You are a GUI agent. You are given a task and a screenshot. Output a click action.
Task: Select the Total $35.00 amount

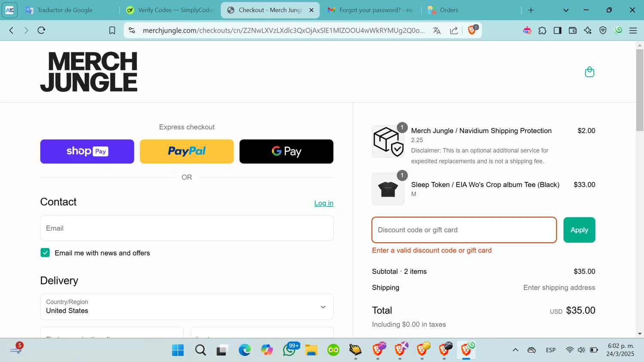tap(580, 310)
